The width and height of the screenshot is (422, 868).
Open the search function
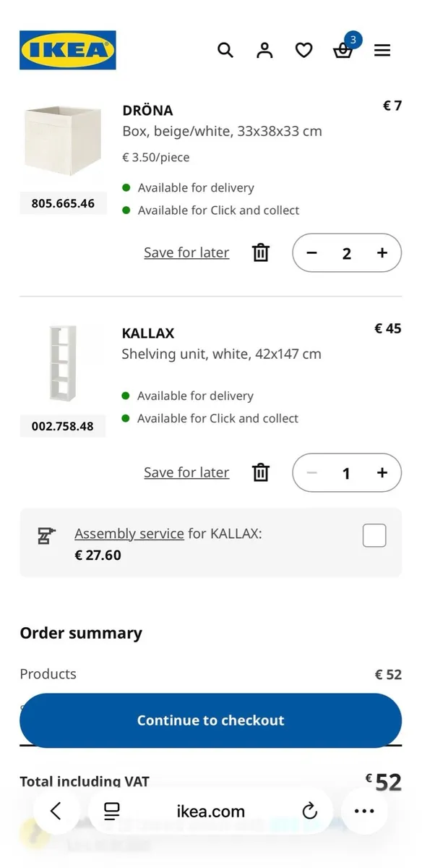coord(225,50)
